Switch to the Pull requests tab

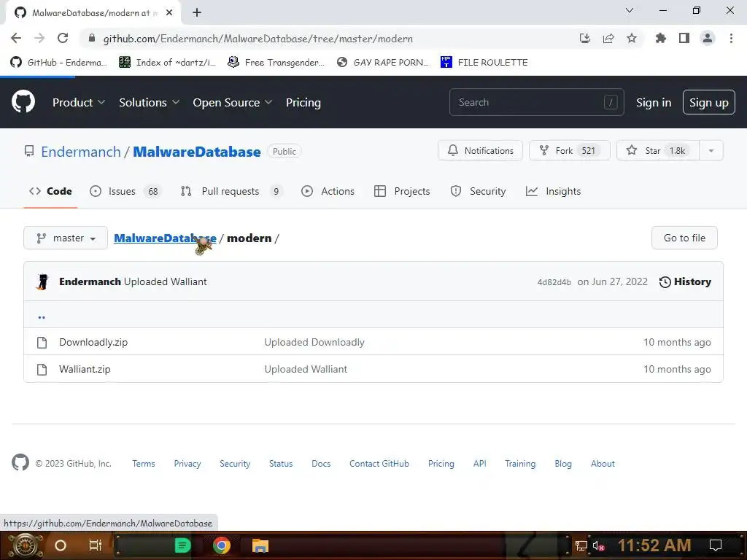pyautogui.click(x=231, y=191)
